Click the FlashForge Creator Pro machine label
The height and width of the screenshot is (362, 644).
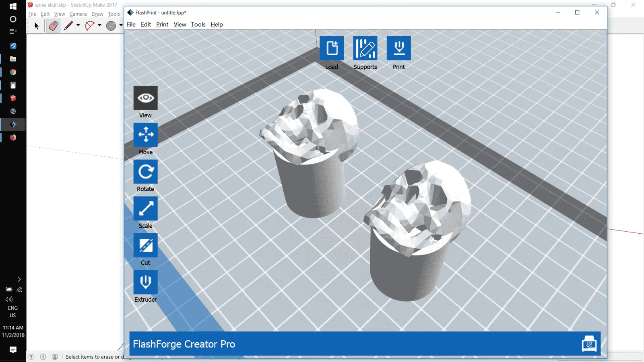tap(184, 344)
